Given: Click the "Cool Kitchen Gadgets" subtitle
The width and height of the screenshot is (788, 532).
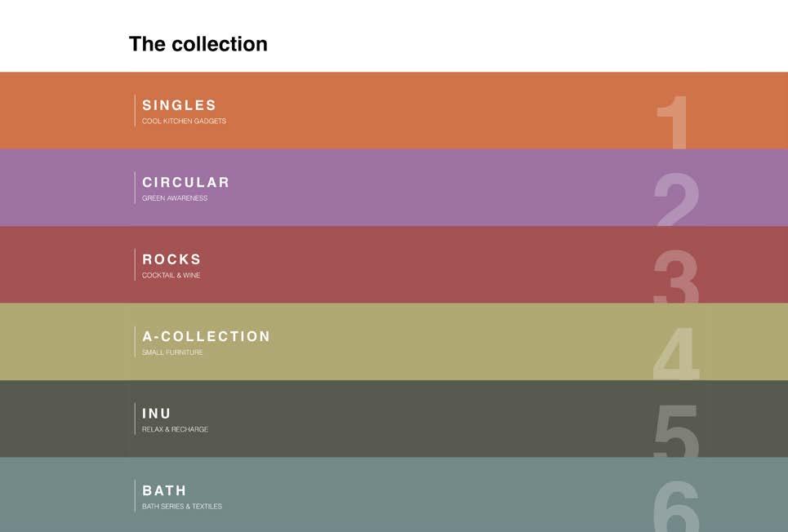Looking at the screenshot, I should (x=184, y=122).
